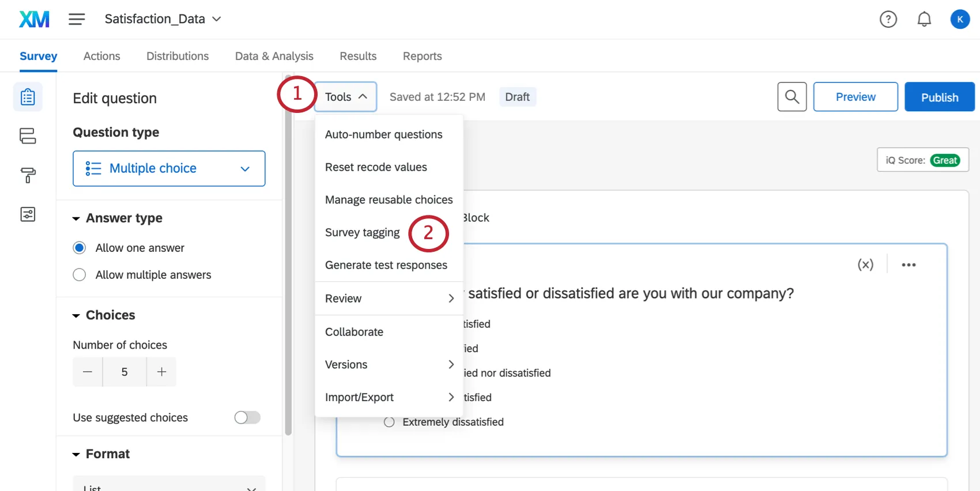Choose Survey tagging from Tools menu
The image size is (980, 491).
pyautogui.click(x=362, y=232)
